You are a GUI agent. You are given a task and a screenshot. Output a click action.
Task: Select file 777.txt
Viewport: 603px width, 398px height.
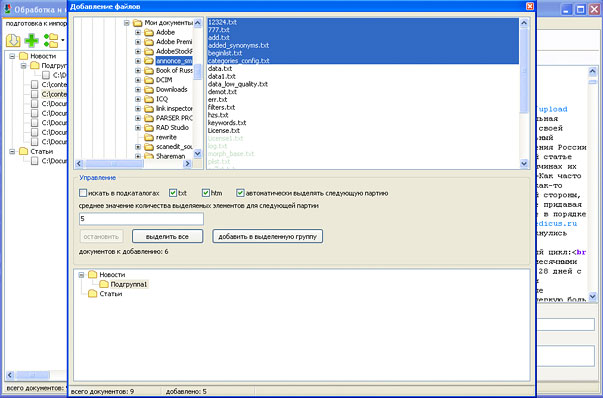(x=219, y=30)
